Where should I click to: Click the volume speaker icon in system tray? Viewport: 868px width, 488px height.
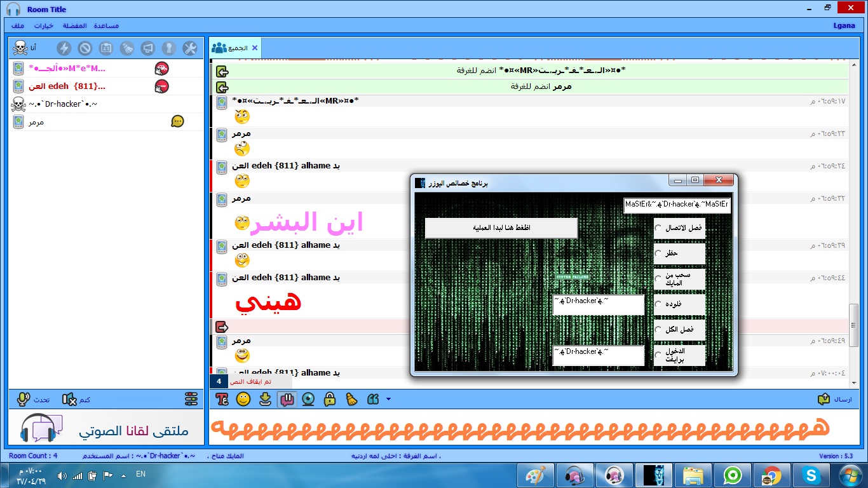(x=62, y=475)
